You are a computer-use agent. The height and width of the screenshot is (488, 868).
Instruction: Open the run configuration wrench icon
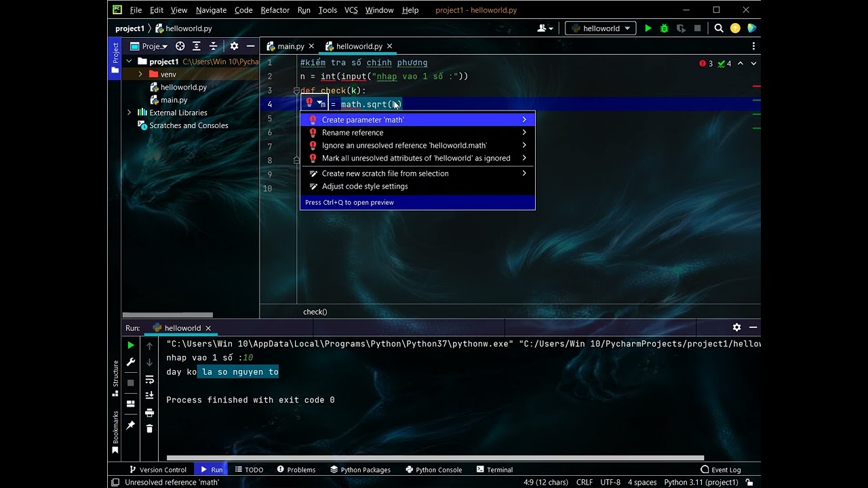131,362
